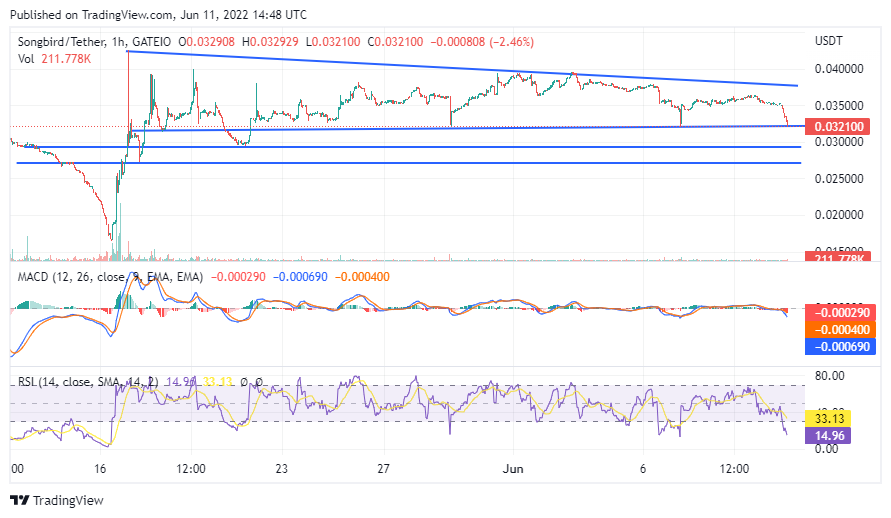
Task: Click the Published on TradingView.com header text
Action: pyautogui.click(x=159, y=15)
